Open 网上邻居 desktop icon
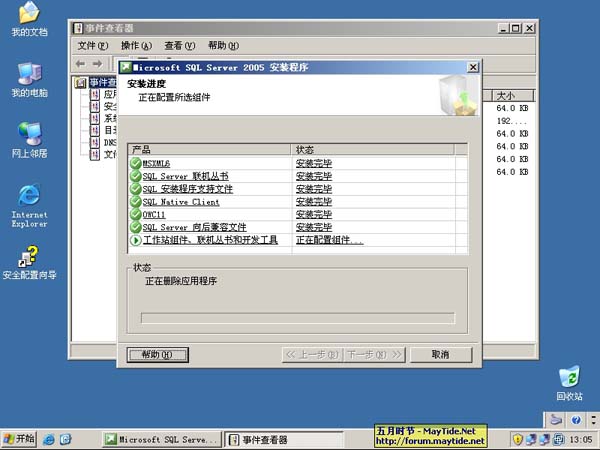Image resolution: width=600 pixels, height=450 pixels. tap(28, 137)
